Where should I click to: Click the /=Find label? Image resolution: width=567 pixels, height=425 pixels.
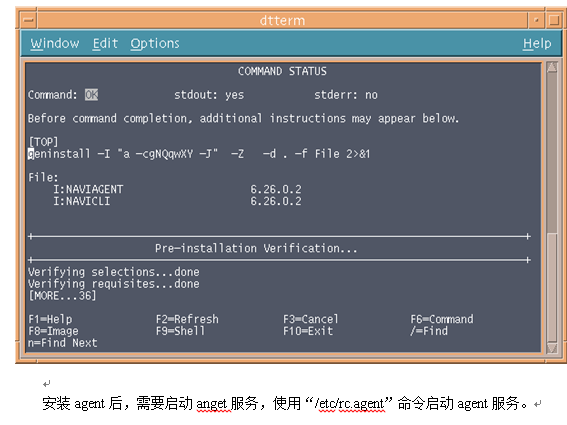click(429, 331)
